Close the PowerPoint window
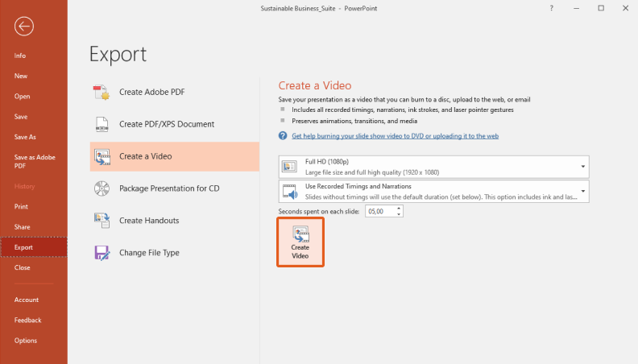Screen dimensions: 638x364 tap(625, 8)
